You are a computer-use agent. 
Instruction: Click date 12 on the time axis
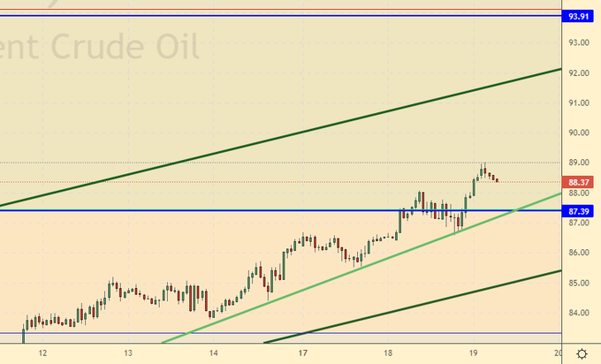pos(42,353)
